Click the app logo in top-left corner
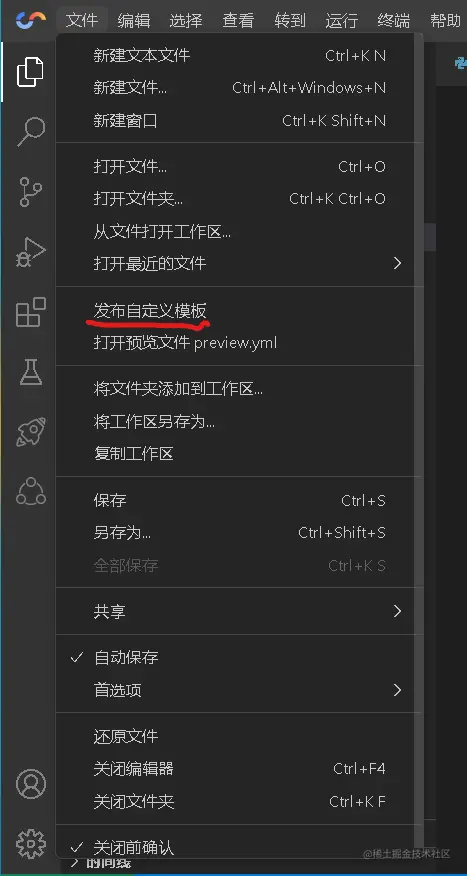467x876 pixels. 31,21
